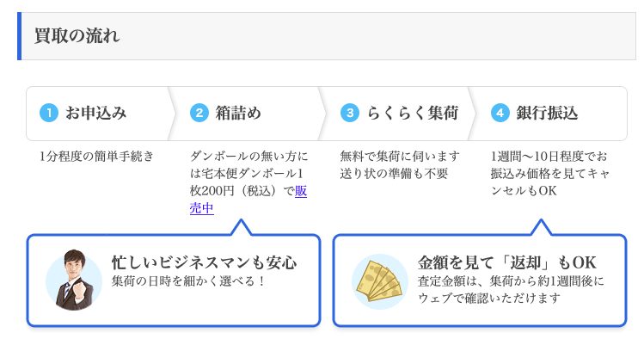
Task: Select the お申込み step label
Action: [x=95, y=113]
